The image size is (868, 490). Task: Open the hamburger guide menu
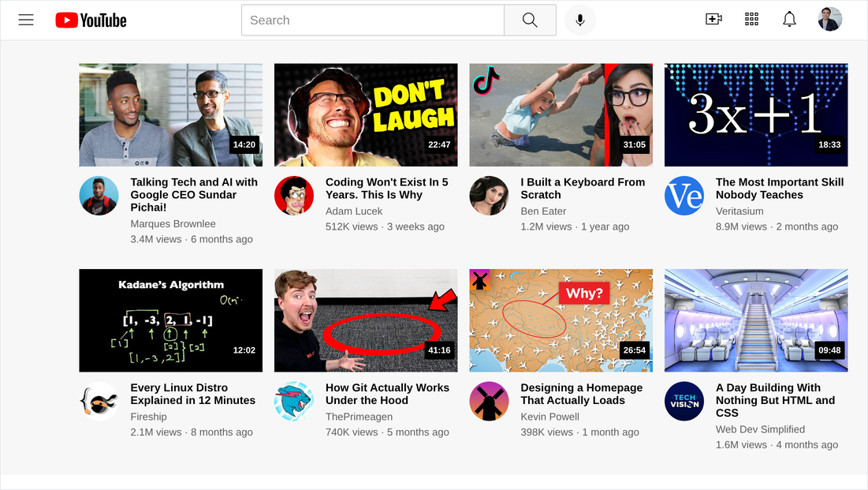[x=26, y=20]
